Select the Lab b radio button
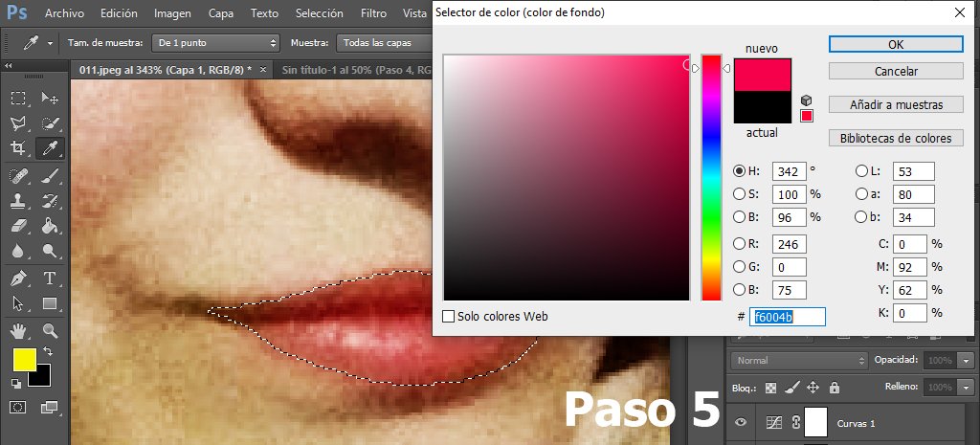Viewport: 980px width, 445px height. coord(861,217)
